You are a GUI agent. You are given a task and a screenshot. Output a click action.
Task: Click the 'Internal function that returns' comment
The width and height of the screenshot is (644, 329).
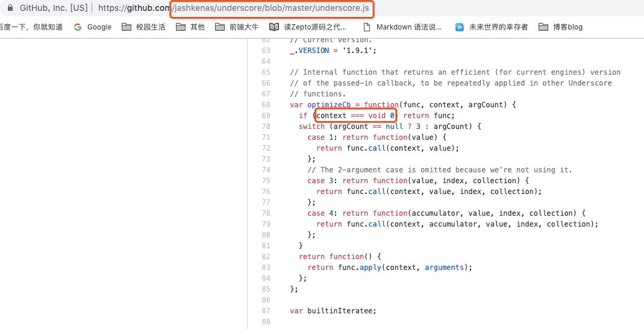[455, 72]
